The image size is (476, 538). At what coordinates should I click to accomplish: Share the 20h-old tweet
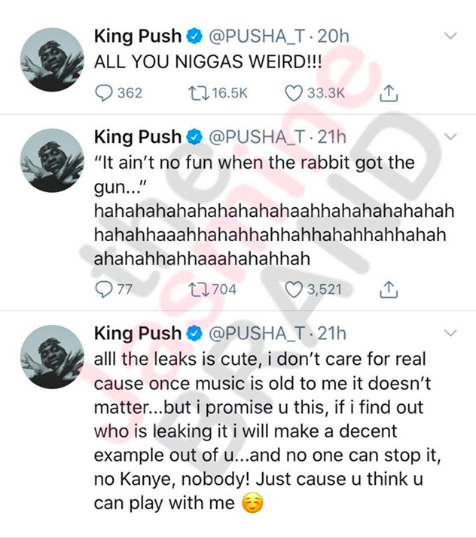point(389,93)
